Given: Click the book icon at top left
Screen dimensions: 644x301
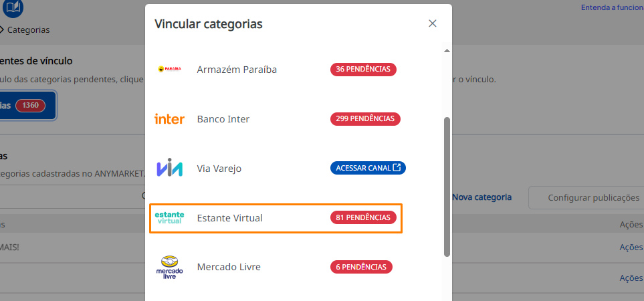Looking at the screenshot, I should [x=13, y=9].
